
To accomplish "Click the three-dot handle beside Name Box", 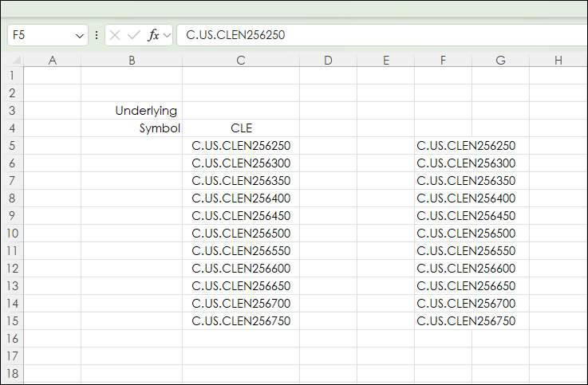I will [x=97, y=35].
